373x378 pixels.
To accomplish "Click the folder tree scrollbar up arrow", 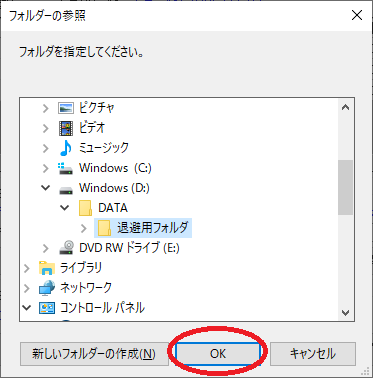I will click(x=345, y=107).
